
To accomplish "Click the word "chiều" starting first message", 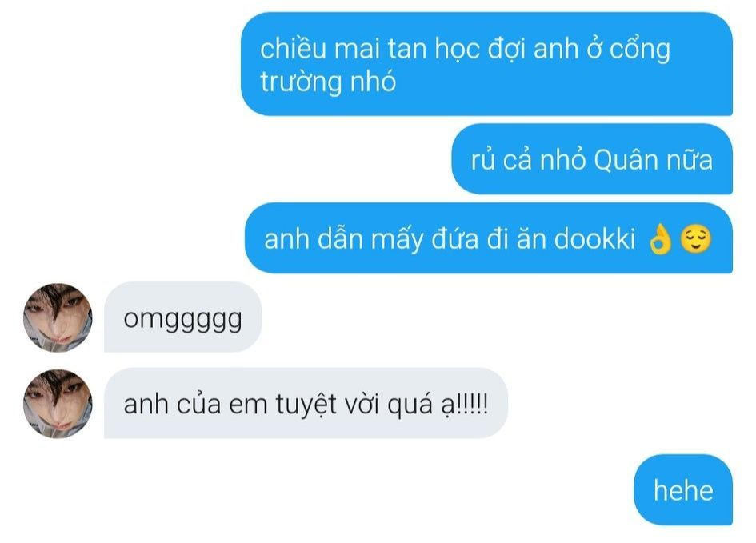I will [x=293, y=48].
